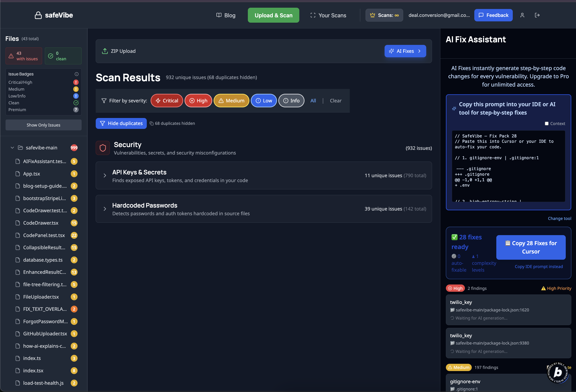Open CodeDrawer.tsx in file list

[41, 223]
